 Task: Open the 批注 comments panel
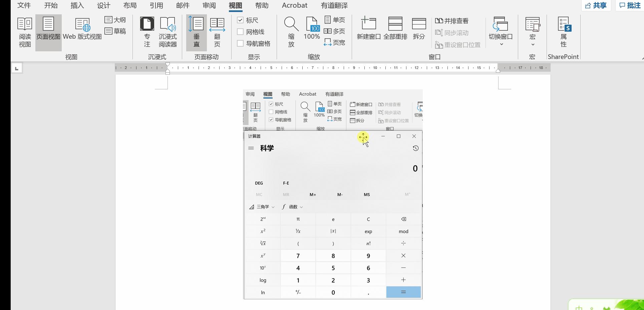(x=630, y=5)
